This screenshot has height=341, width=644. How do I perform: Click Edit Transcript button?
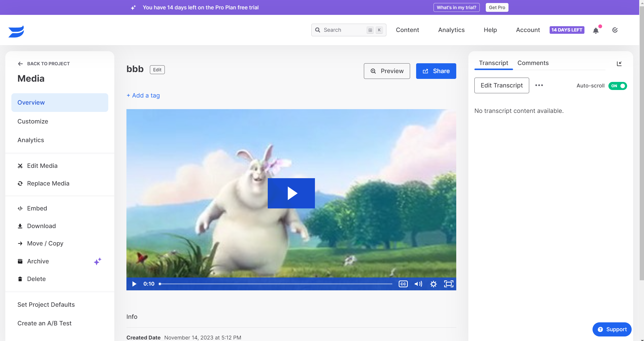coord(502,85)
